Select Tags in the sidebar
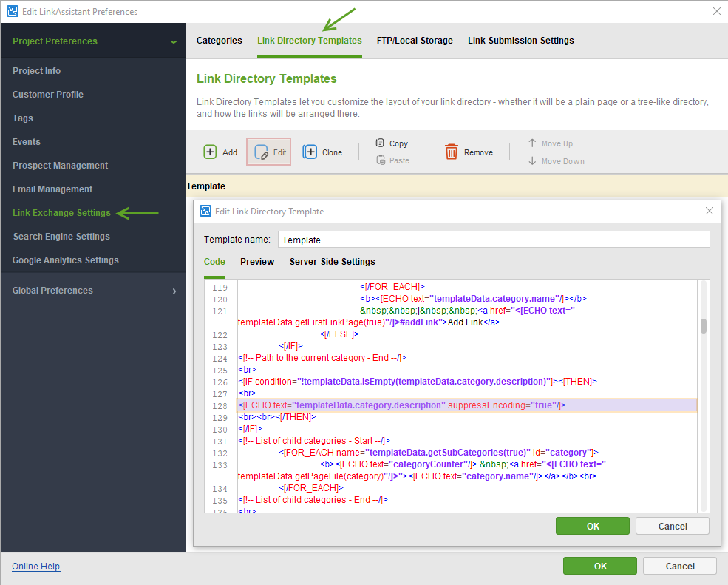This screenshot has height=585, width=728. click(23, 118)
